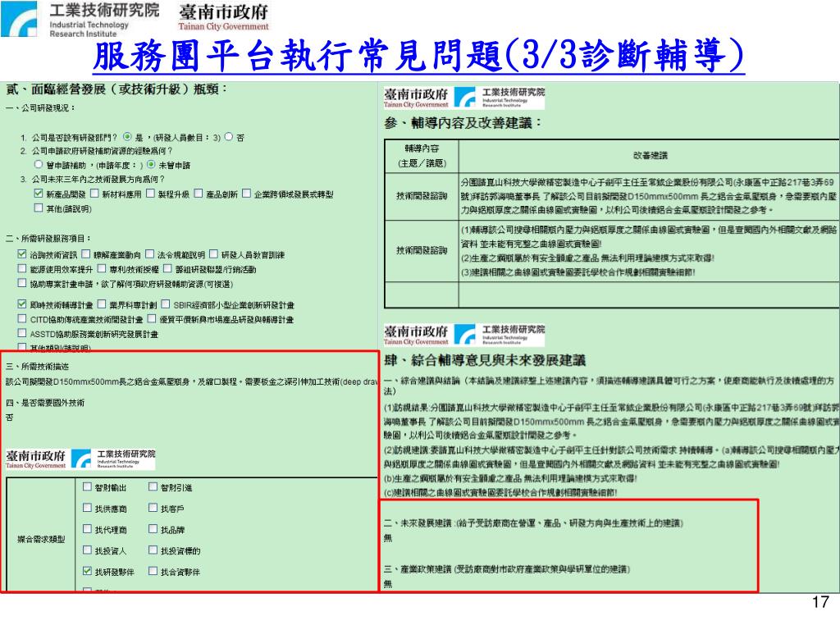Image resolution: width=840 pixels, height=630 pixels.
Task: Uncheck the 找研發夥伴 checkbox
Action: click(x=87, y=571)
